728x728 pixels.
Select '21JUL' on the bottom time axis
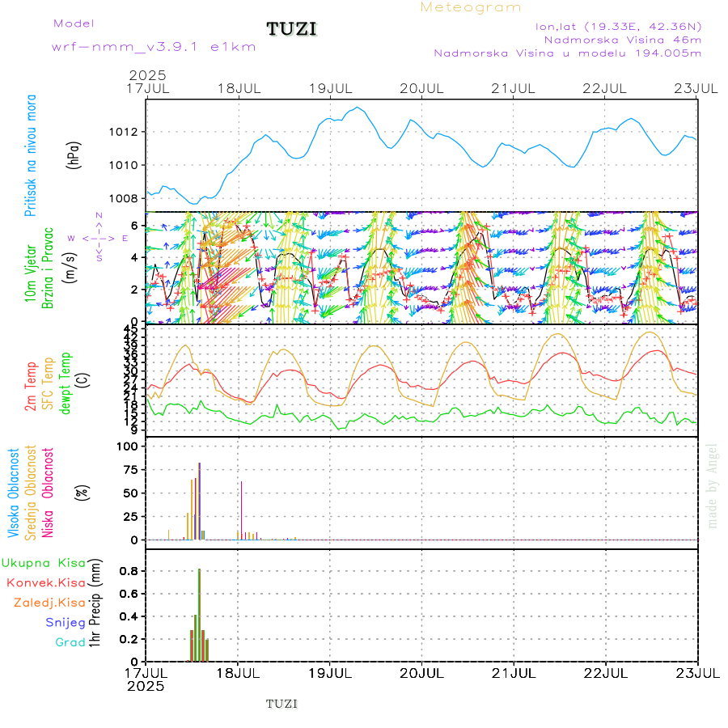pos(514,673)
